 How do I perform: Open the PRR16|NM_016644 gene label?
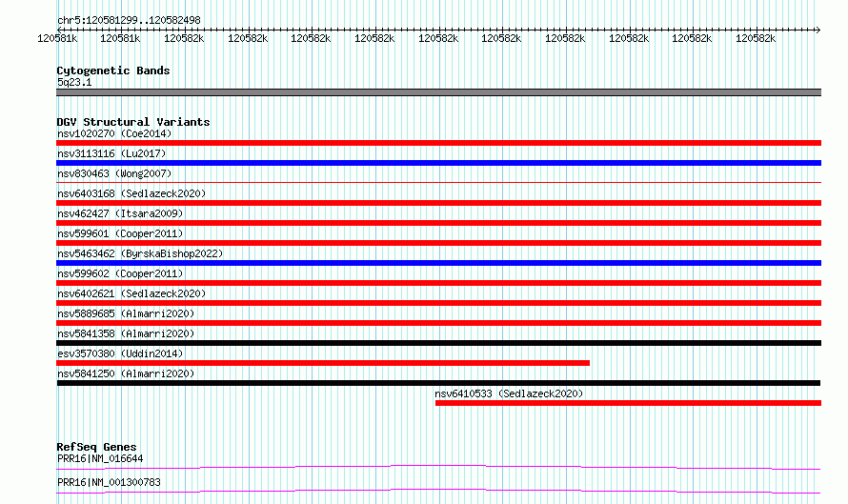(100, 458)
